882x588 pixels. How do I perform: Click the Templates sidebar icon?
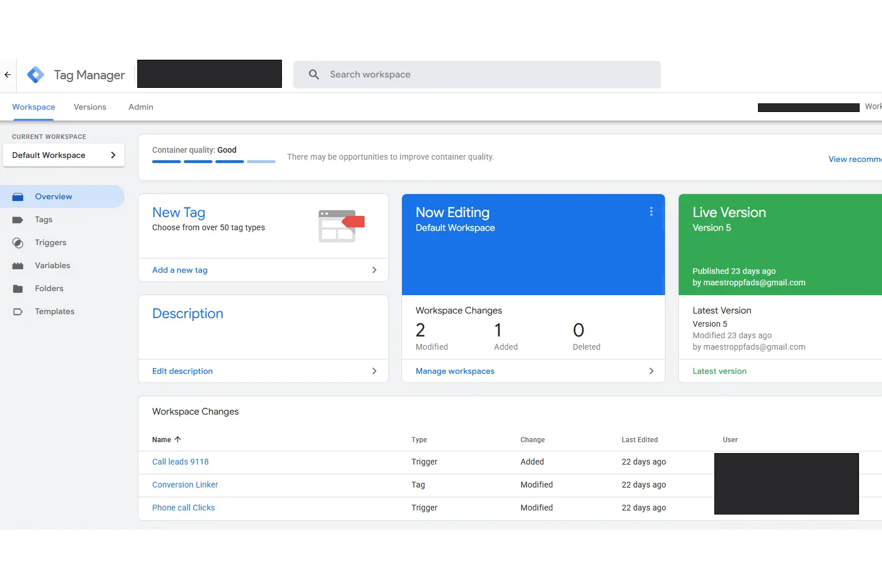pyautogui.click(x=18, y=312)
